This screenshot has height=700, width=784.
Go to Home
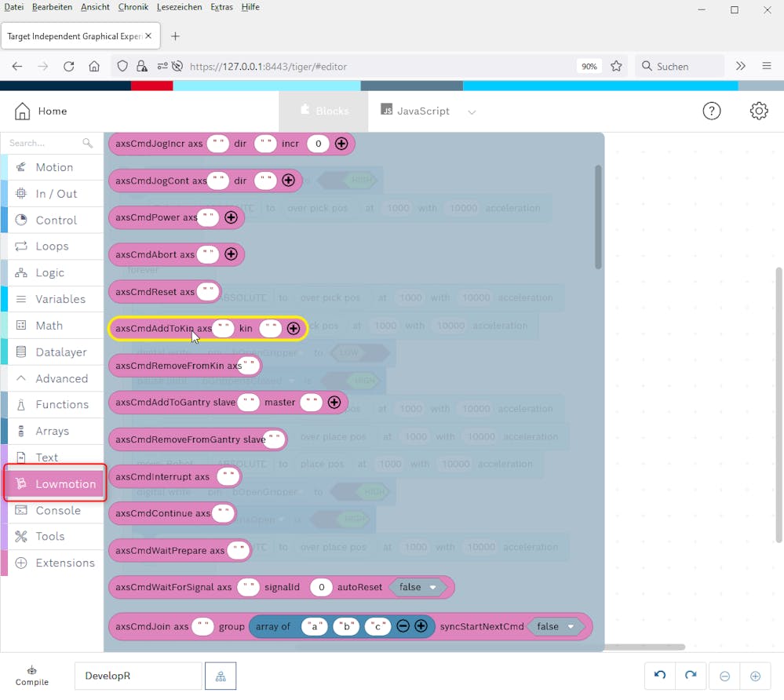(x=41, y=111)
